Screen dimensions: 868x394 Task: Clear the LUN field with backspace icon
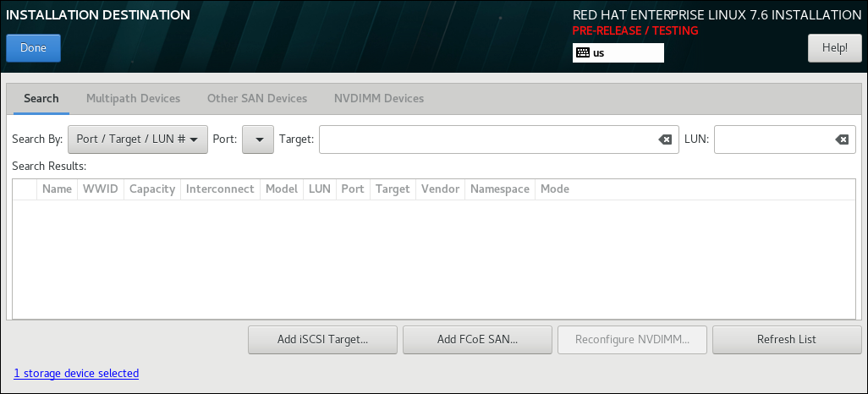[x=842, y=140]
